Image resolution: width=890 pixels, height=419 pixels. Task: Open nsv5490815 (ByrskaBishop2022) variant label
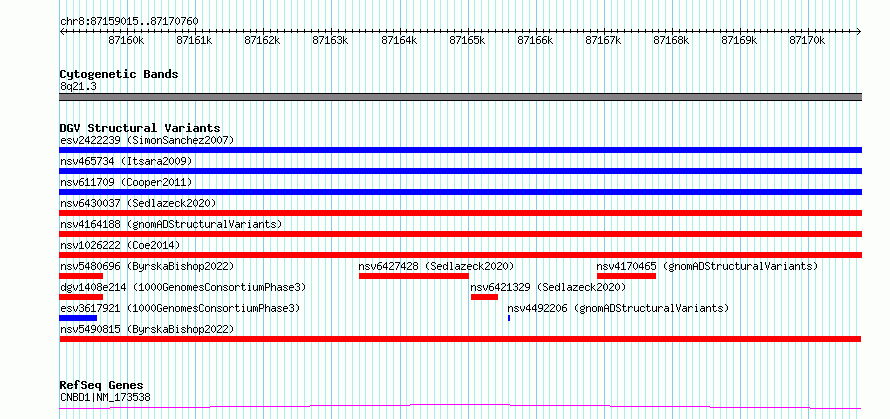point(147,329)
